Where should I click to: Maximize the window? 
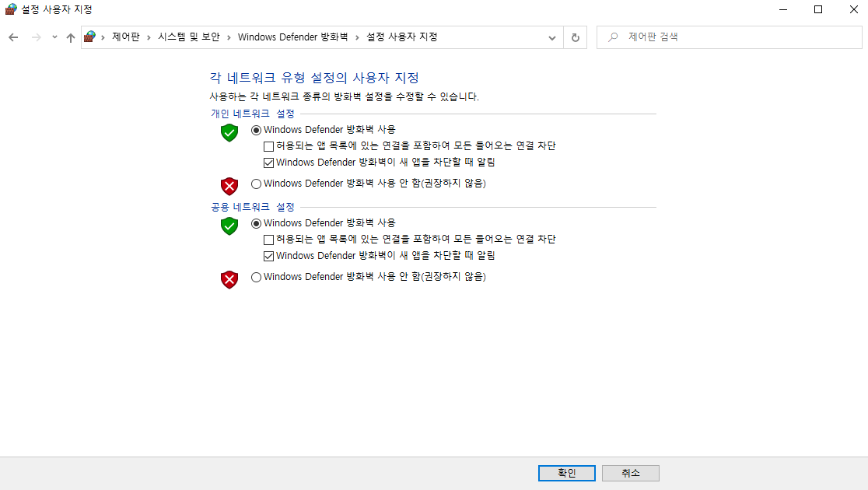pos(818,9)
